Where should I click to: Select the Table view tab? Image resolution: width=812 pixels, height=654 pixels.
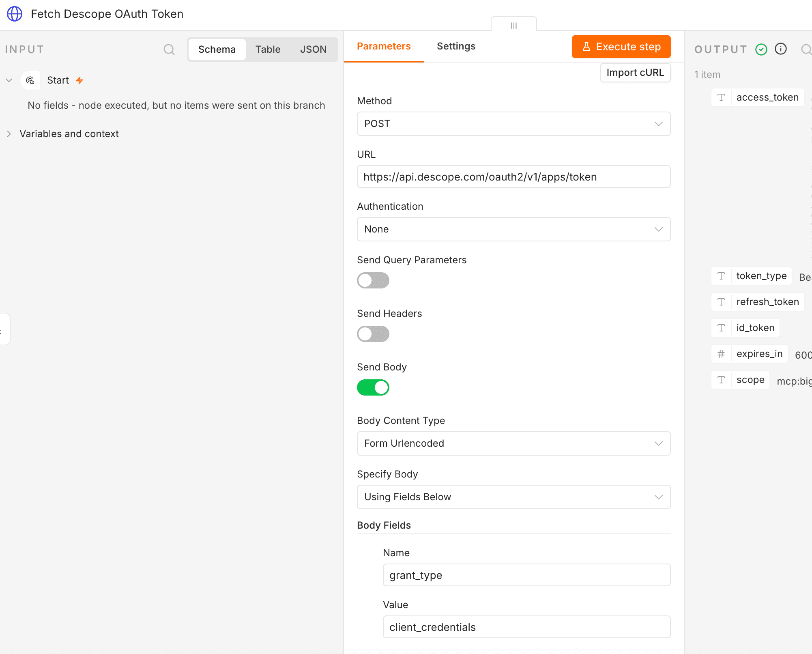(x=268, y=49)
